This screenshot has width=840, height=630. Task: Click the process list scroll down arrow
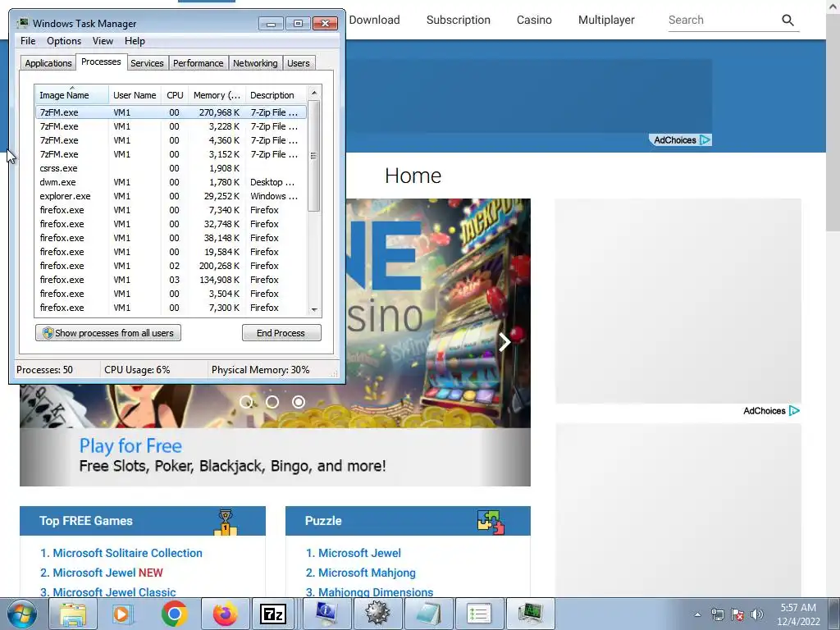tap(314, 309)
